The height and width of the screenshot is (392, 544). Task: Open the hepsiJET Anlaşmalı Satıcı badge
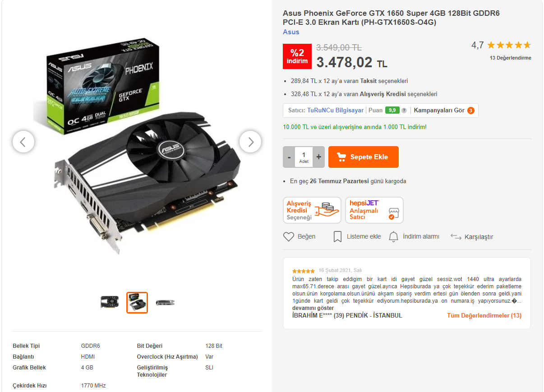[374, 210]
